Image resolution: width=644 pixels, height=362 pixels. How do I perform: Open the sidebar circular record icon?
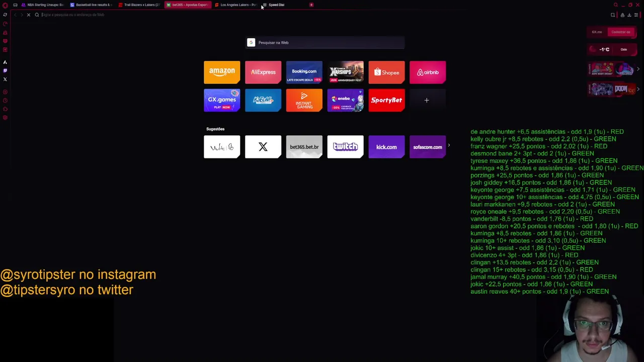coord(5,92)
